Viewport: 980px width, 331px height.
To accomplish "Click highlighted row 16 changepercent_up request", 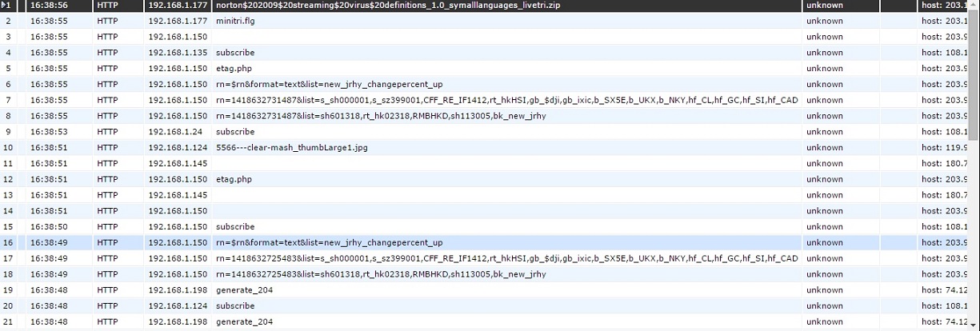I will point(329,242).
